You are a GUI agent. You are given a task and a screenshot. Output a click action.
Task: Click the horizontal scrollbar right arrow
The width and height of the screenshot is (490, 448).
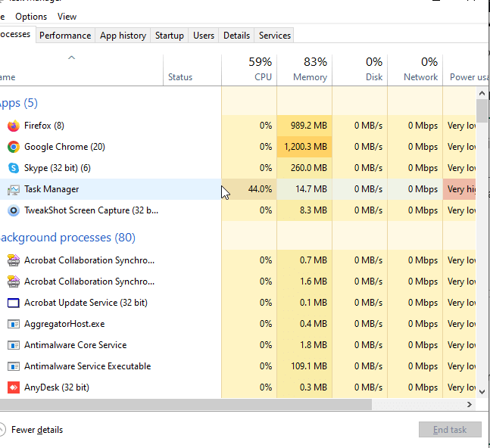point(470,405)
